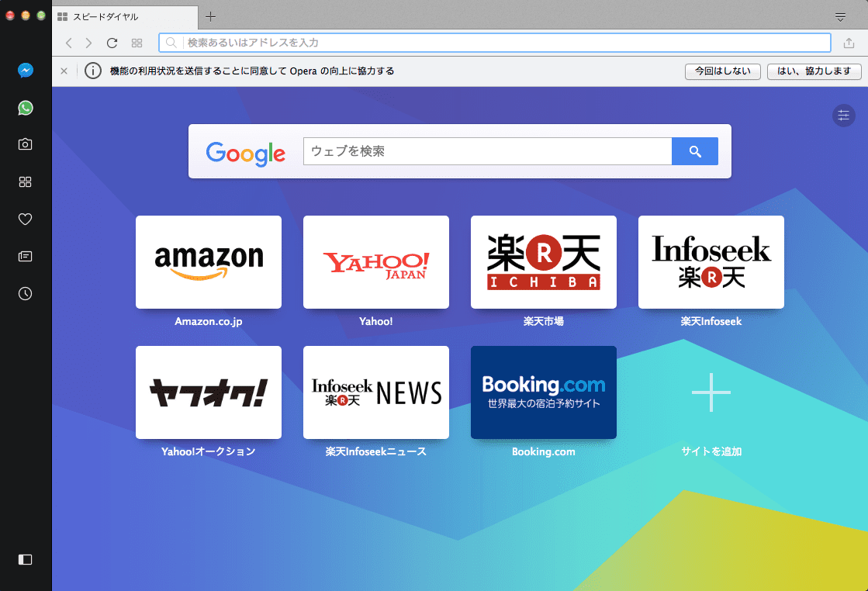Open Speed Dial from the sidebar grid icon
868x591 pixels.
26,181
